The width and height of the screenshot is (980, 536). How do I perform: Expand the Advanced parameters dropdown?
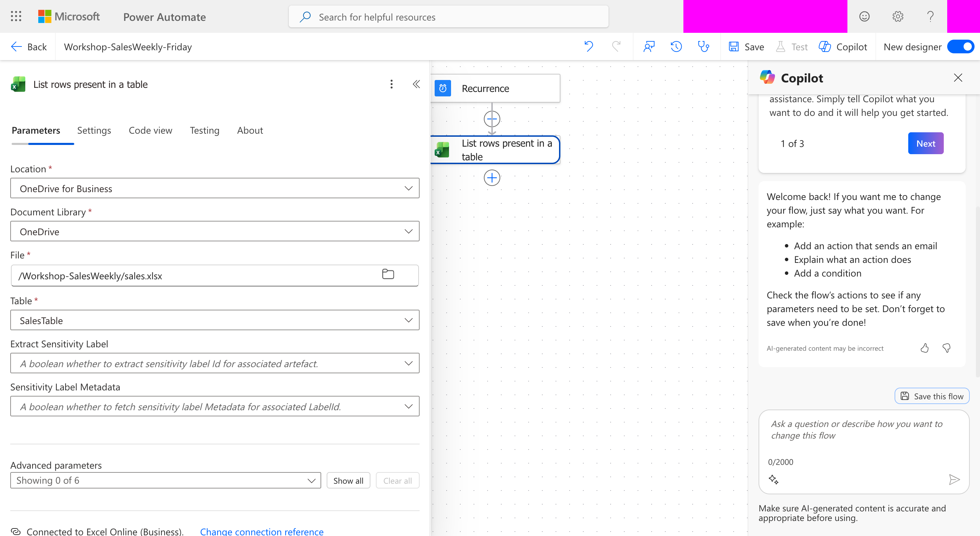[165, 480]
